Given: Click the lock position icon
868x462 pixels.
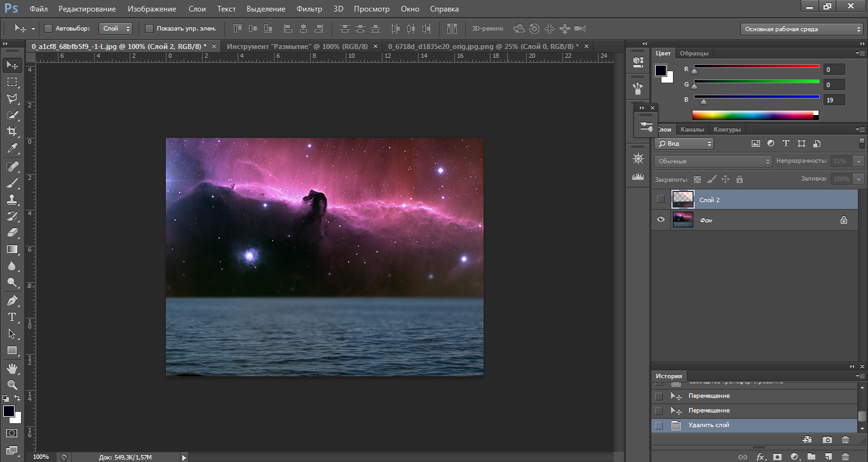Looking at the screenshot, I should pos(725,179).
